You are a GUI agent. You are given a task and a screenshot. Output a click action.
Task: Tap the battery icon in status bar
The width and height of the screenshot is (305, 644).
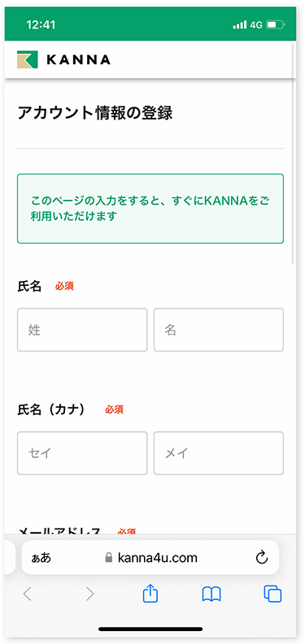click(x=276, y=25)
